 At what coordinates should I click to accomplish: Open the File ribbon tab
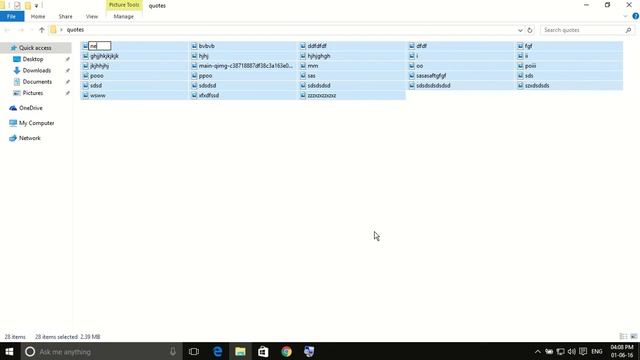tap(12, 16)
